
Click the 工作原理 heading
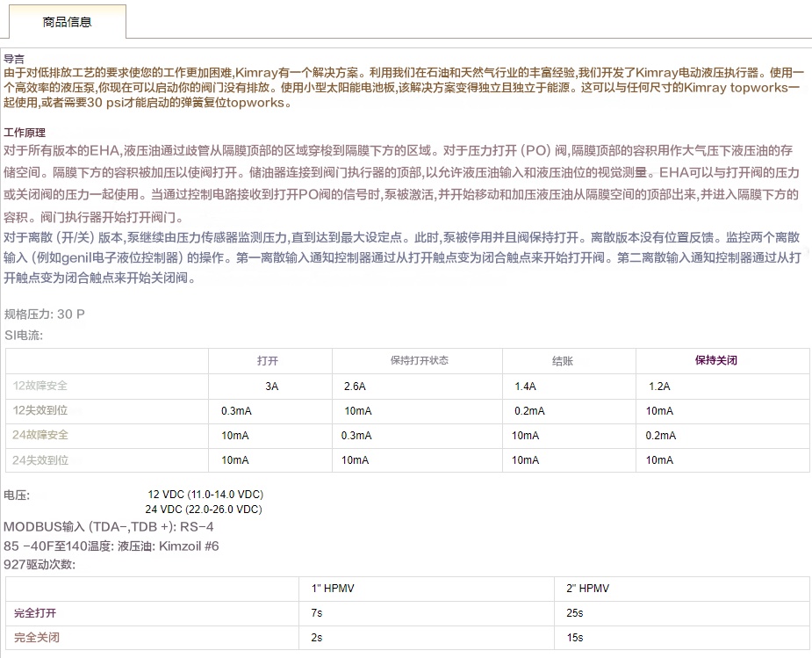(x=25, y=133)
